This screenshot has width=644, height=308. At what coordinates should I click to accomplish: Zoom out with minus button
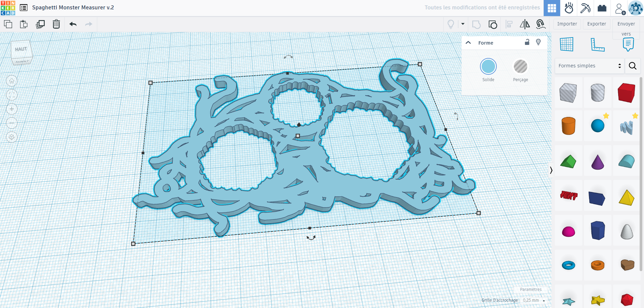12,123
